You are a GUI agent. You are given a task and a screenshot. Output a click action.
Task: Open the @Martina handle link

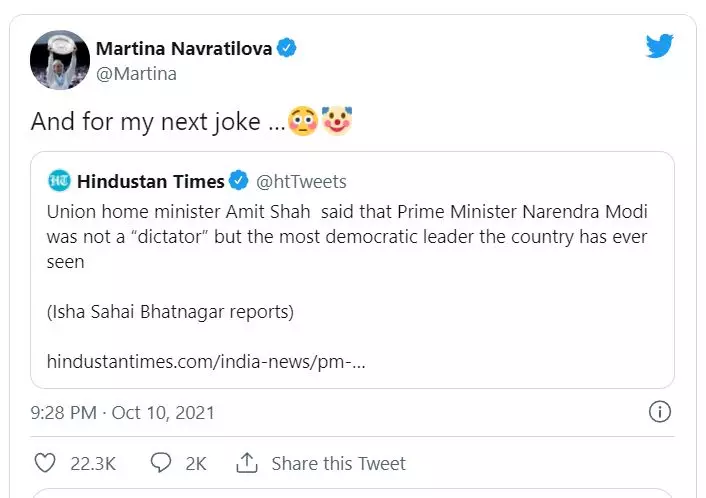135,72
